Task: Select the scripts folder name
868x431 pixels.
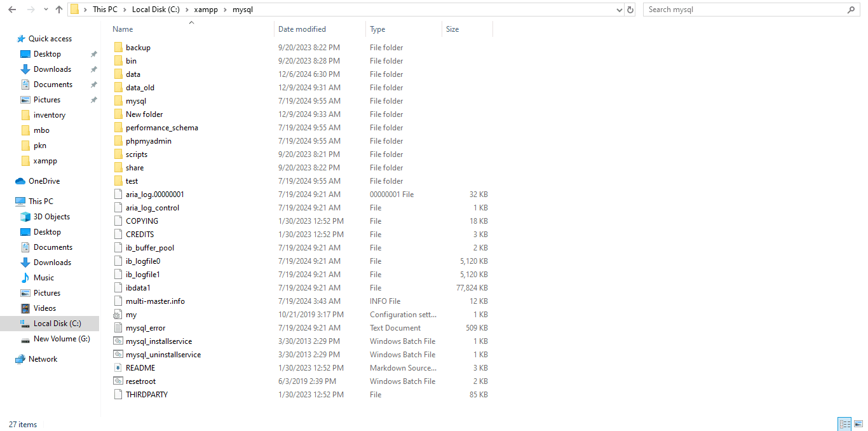Action: [137, 154]
